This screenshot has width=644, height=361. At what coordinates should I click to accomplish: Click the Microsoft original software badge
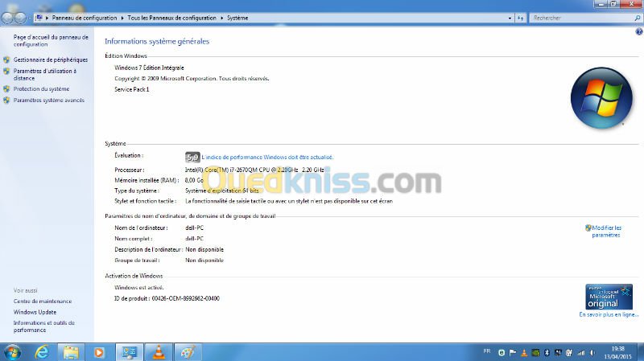pos(609,296)
